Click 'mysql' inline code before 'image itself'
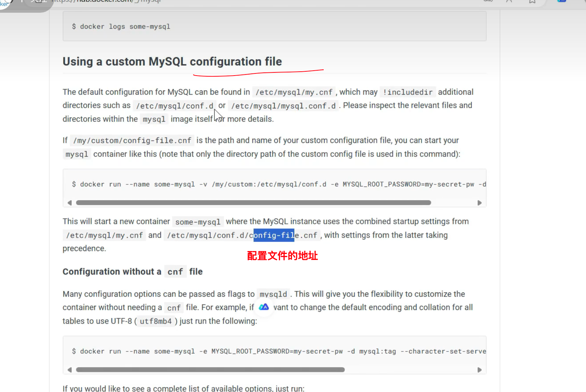Viewport: 586px width, 392px height. 154,119
